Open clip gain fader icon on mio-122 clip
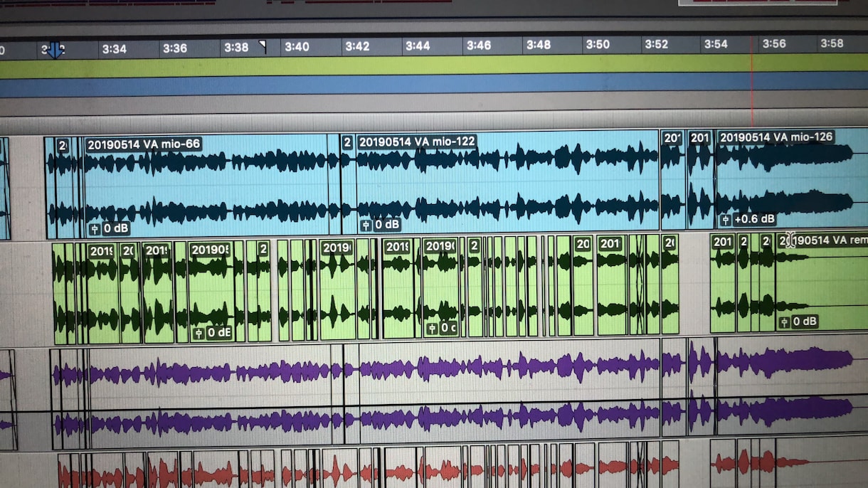 point(366,226)
